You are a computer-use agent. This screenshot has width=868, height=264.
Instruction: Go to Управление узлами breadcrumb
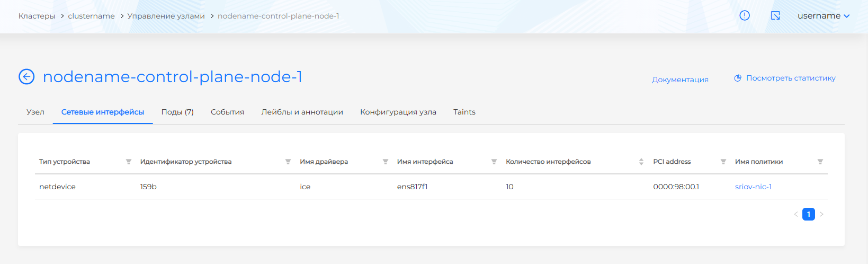[166, 16]
